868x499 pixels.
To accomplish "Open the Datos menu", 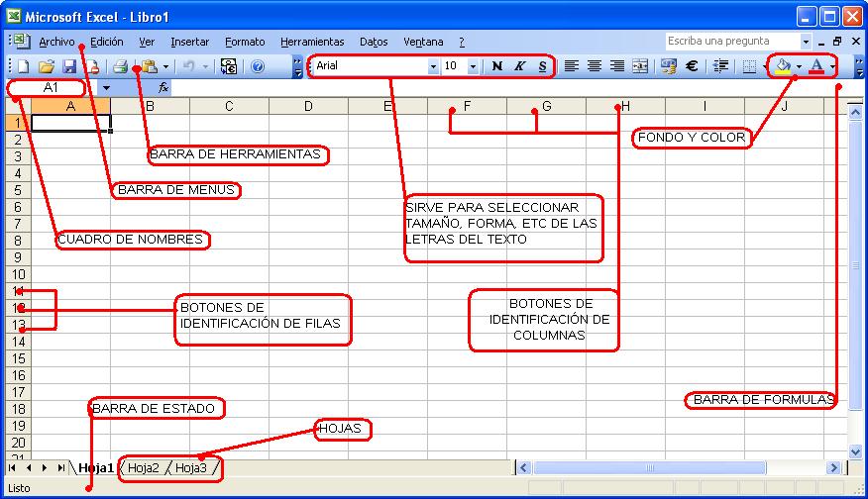I will tap(374, 42).
